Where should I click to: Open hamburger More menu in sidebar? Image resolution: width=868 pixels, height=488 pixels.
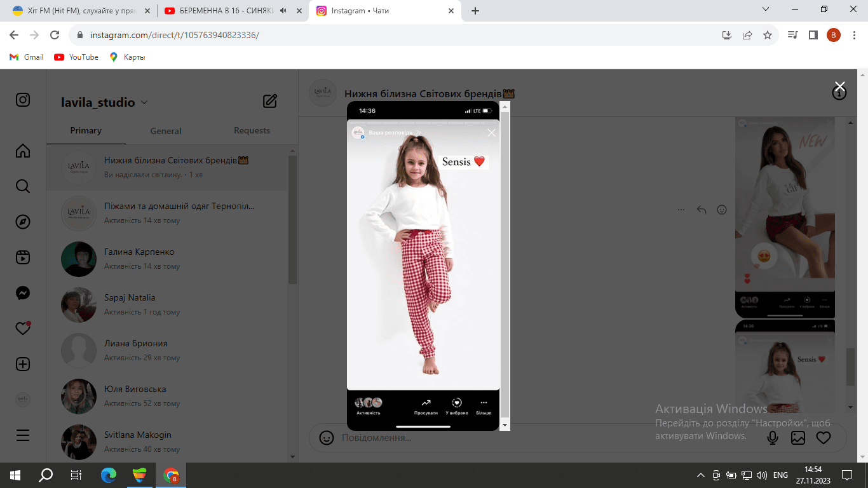click(x=23, y=435)
